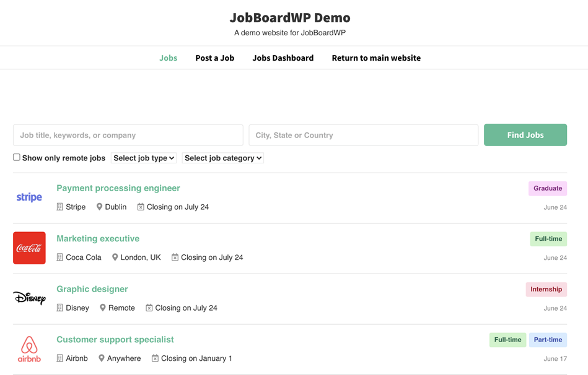Click the London, UK location text
Screen dimensions: 588x375
point(141,257)
